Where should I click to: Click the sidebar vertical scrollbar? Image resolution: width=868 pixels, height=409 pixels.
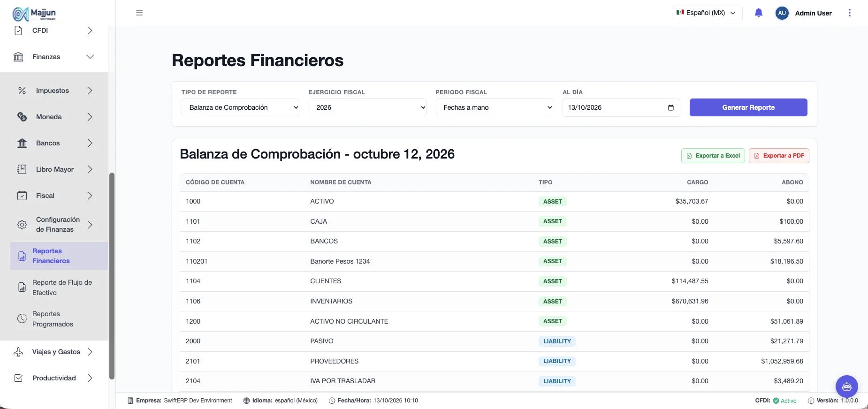point(112,276)
